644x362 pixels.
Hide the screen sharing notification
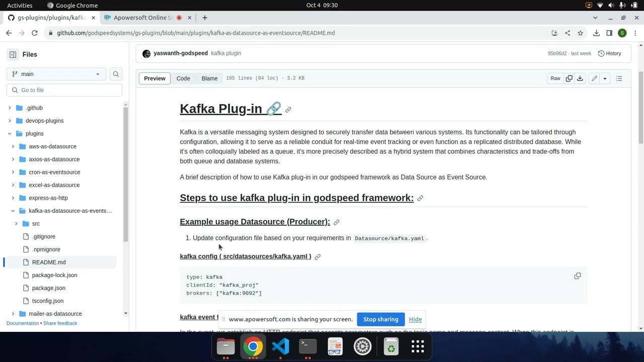[x=415, y=319]
